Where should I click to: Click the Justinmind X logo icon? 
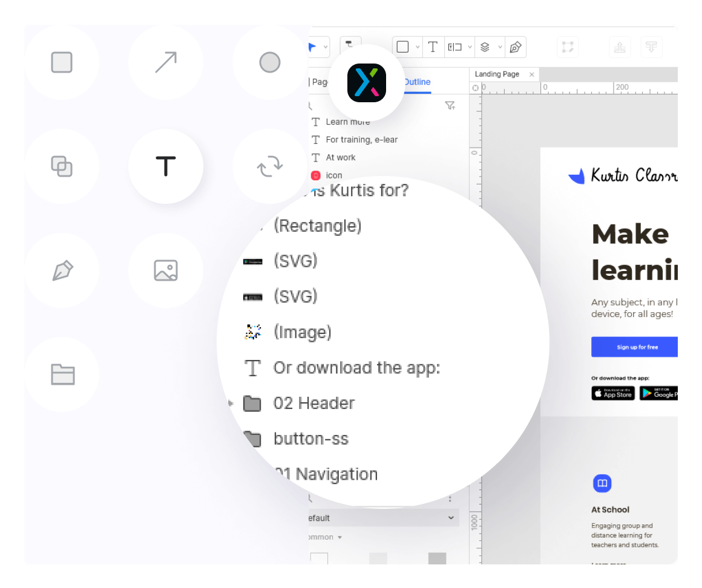[367, 83]
